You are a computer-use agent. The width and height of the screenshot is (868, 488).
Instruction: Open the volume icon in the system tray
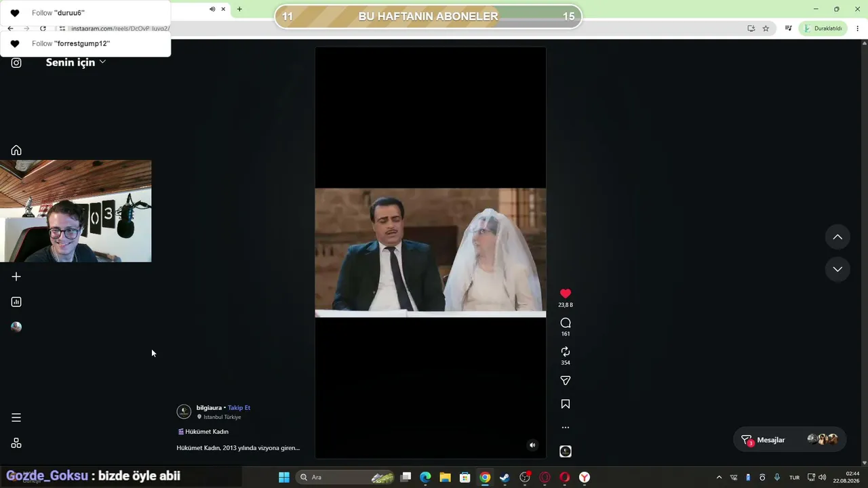tap(823, 477)
